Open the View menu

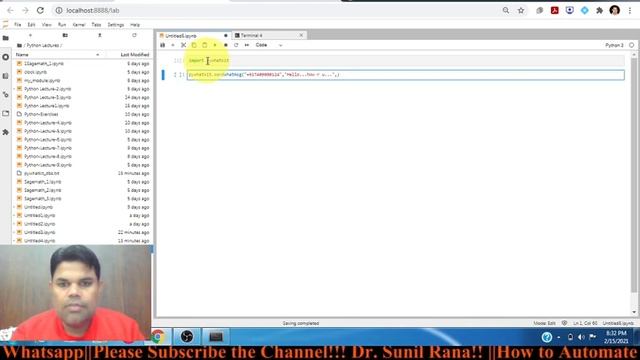pyautogui.click(x=47, y=25)
